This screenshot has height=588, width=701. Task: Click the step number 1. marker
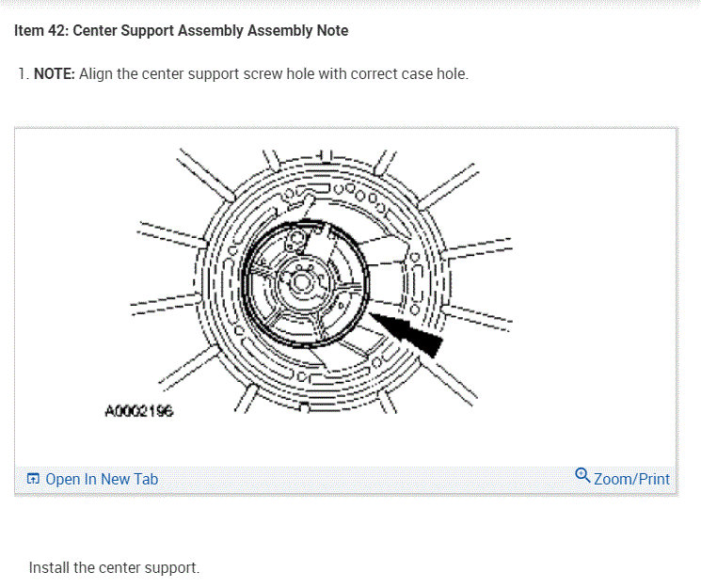point(24,73)
